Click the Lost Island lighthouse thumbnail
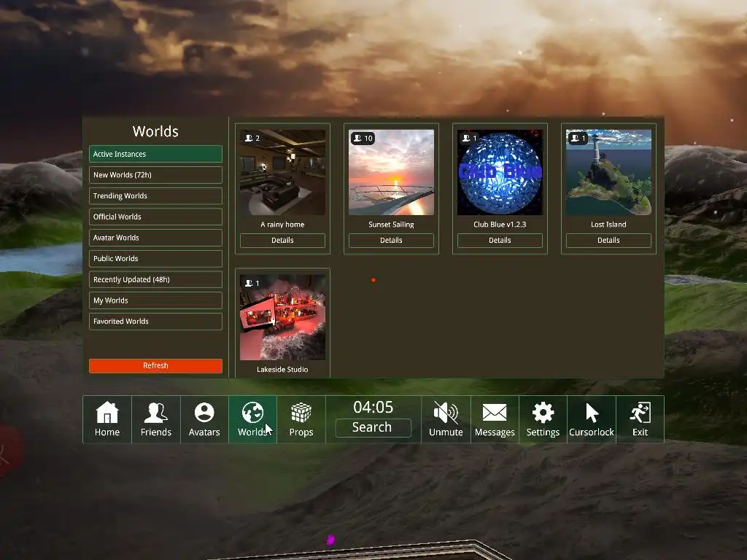 tap(608, 172)
